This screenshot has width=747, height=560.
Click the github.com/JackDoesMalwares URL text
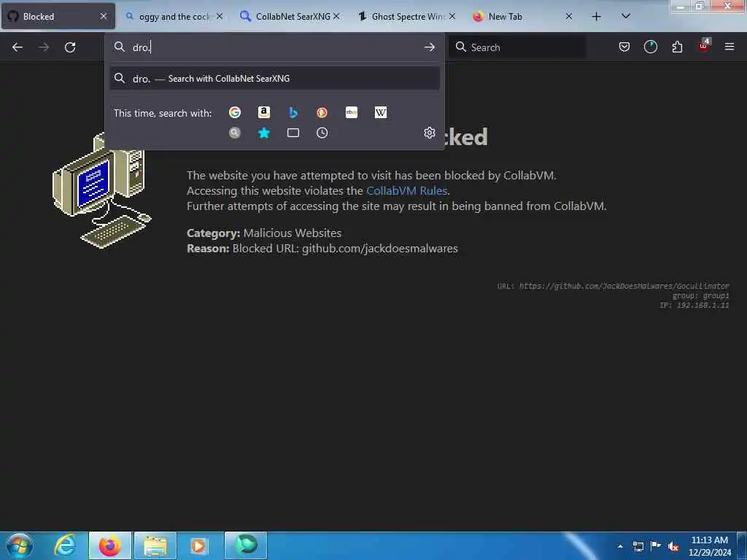coord(624,286)
